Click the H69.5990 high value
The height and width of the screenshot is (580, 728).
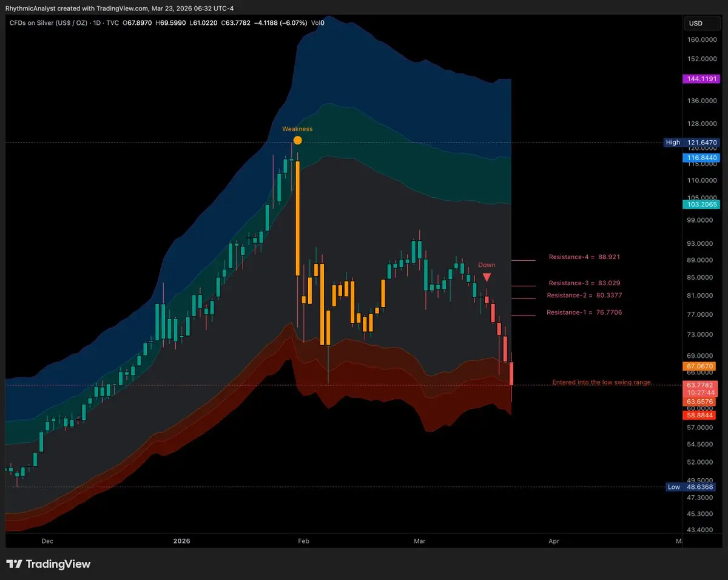tap(171, 23)
